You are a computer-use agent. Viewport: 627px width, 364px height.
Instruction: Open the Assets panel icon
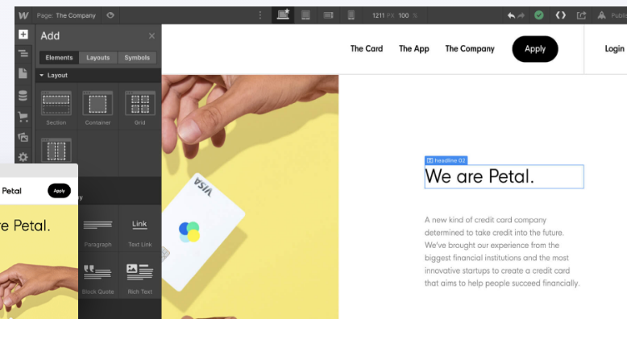click(x=23, y=137)
